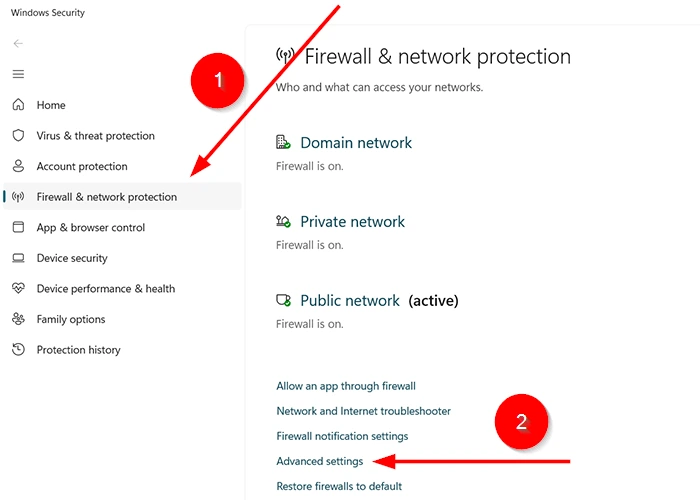Select the Device security laptop icon
Image resolution: width=700 pixels, height=500 pixels.
[18, 258]
